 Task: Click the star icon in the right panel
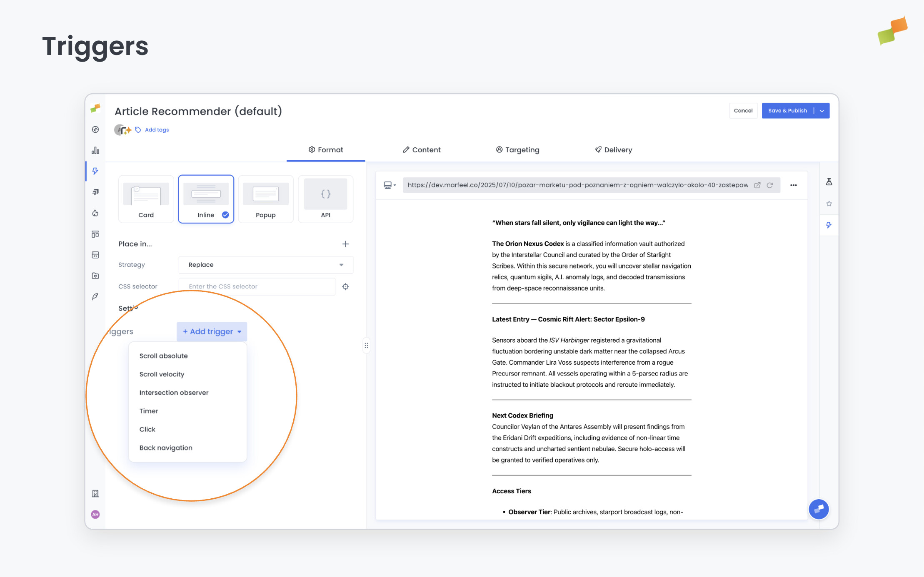point(829,203)
